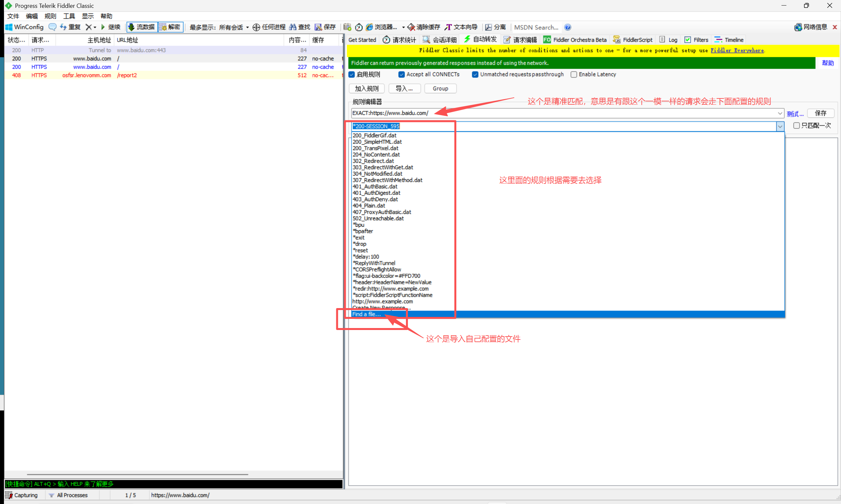The image size is (841, 504).
Task: Click the 加入规则 button
Action: pos(366,89)
